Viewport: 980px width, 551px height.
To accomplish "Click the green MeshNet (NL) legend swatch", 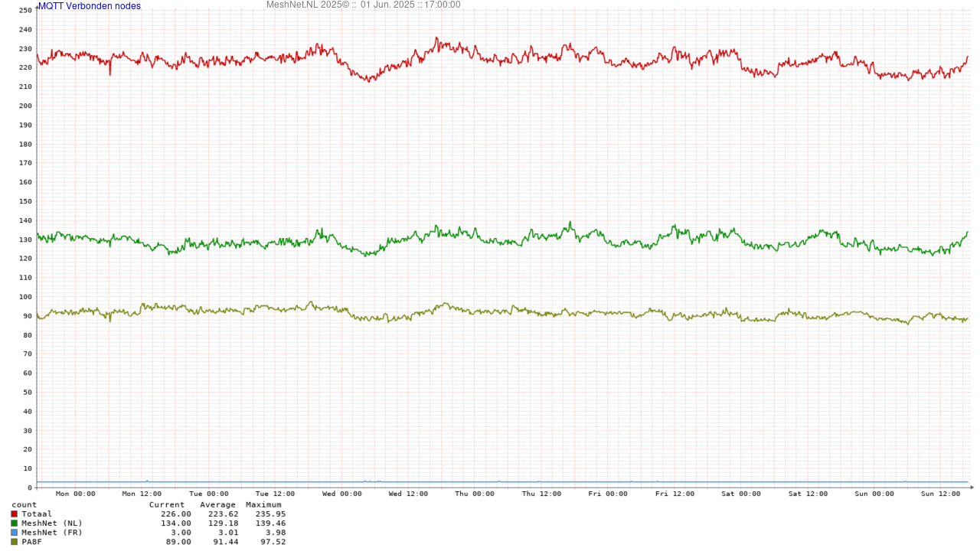I will coord(14,523).
